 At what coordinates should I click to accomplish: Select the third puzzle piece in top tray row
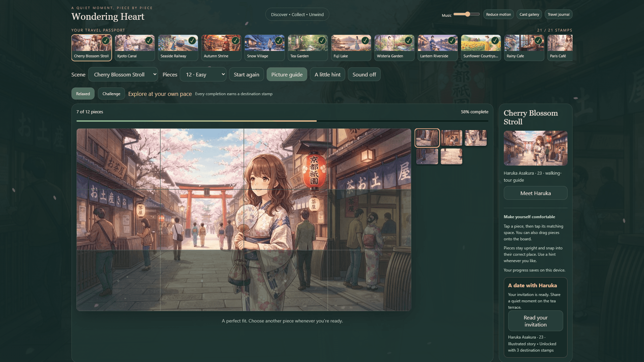pyautogui.click(x=476, y=138)
